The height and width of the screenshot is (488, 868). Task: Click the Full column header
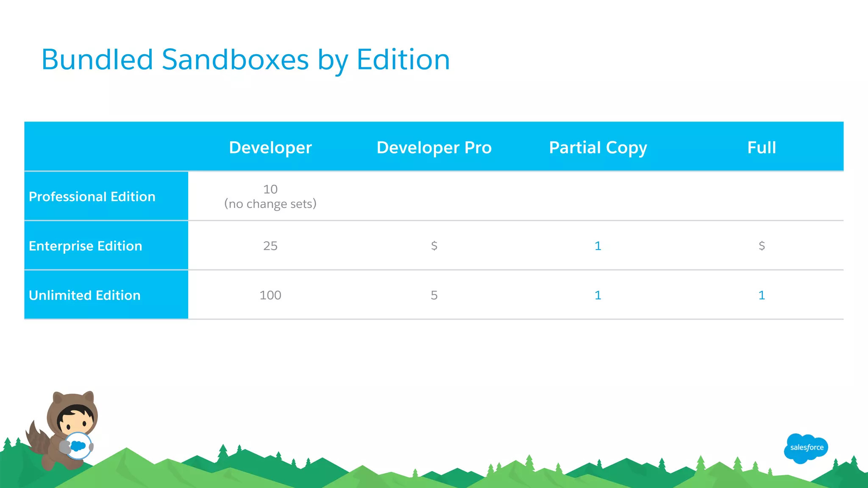point(762,147)
